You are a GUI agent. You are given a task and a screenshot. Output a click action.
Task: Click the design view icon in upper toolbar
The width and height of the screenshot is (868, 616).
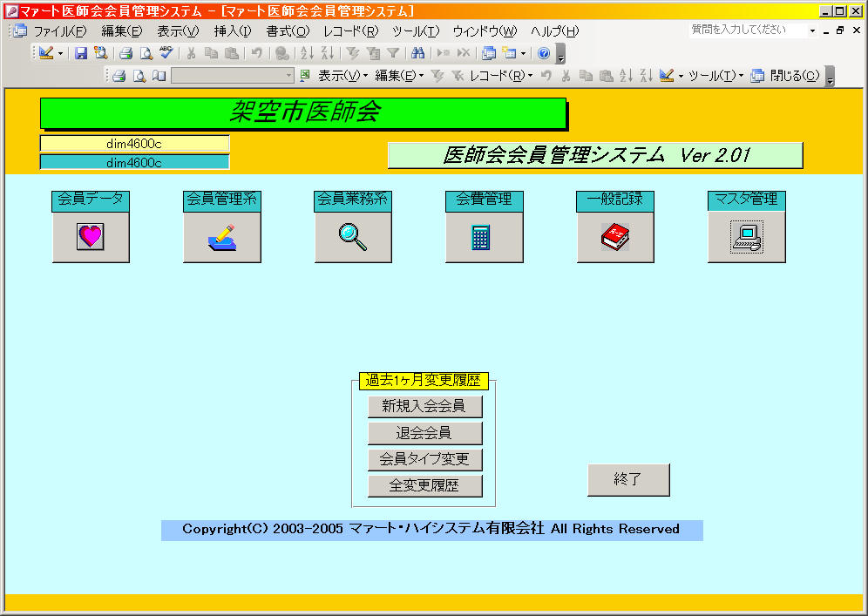pyautogui.click(x=46, y=53)
